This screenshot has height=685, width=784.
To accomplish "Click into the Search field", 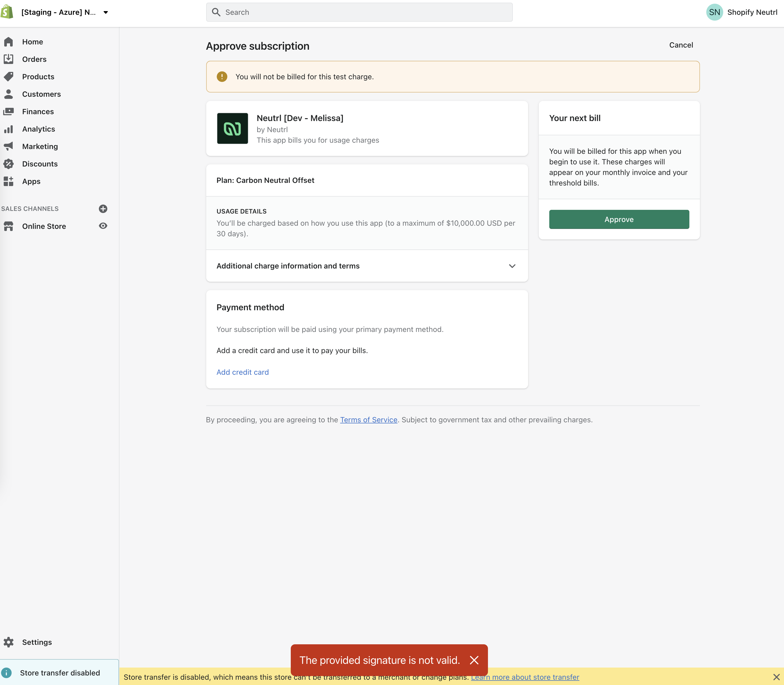I will (x=359, y=12).
